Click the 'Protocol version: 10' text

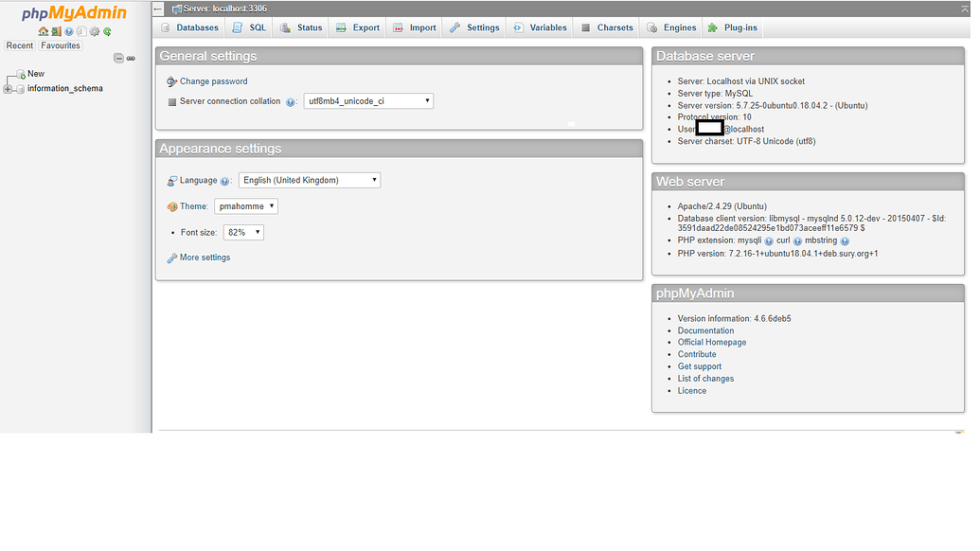(x=714, y=117)
